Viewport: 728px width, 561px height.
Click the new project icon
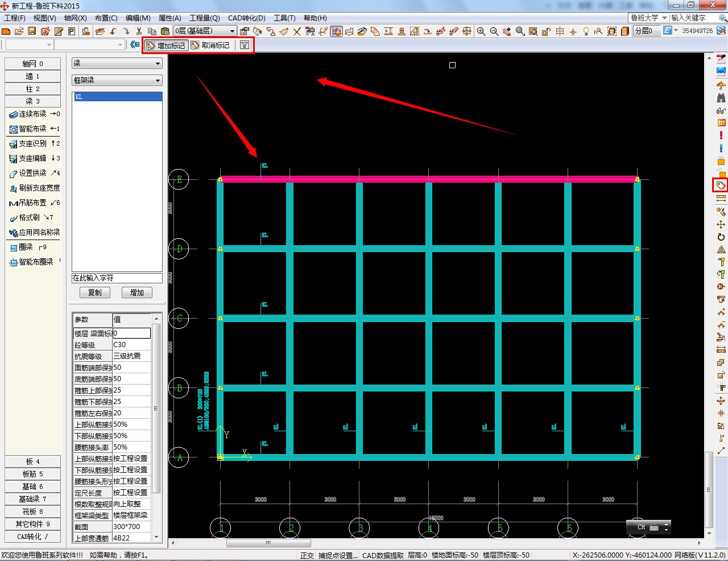point(6,31)
